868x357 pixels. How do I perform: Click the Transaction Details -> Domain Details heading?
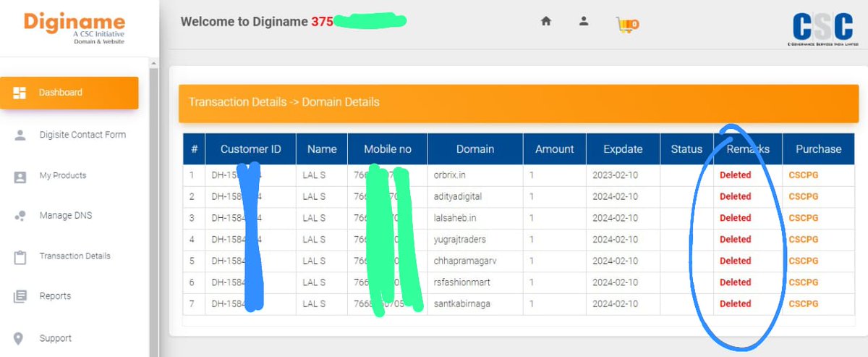pos(284,102)
